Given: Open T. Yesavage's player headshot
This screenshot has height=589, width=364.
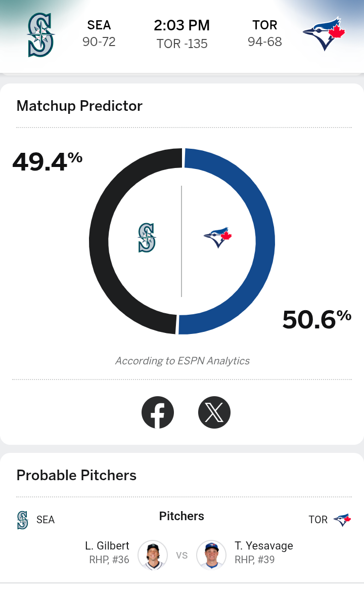Looking at the screenshot, I should [211, 555].
